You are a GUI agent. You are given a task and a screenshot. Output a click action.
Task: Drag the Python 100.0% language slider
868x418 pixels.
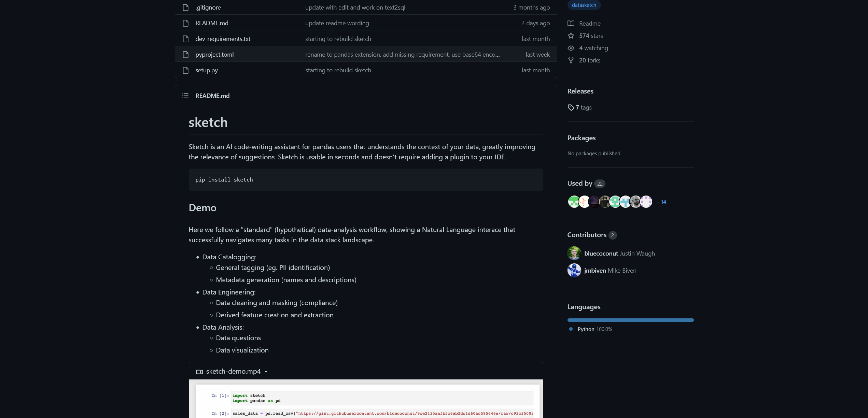point(631,321)
